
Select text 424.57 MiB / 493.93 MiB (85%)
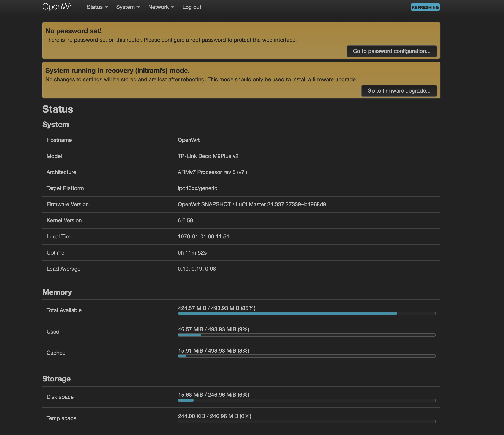click(x=217, y=308)
